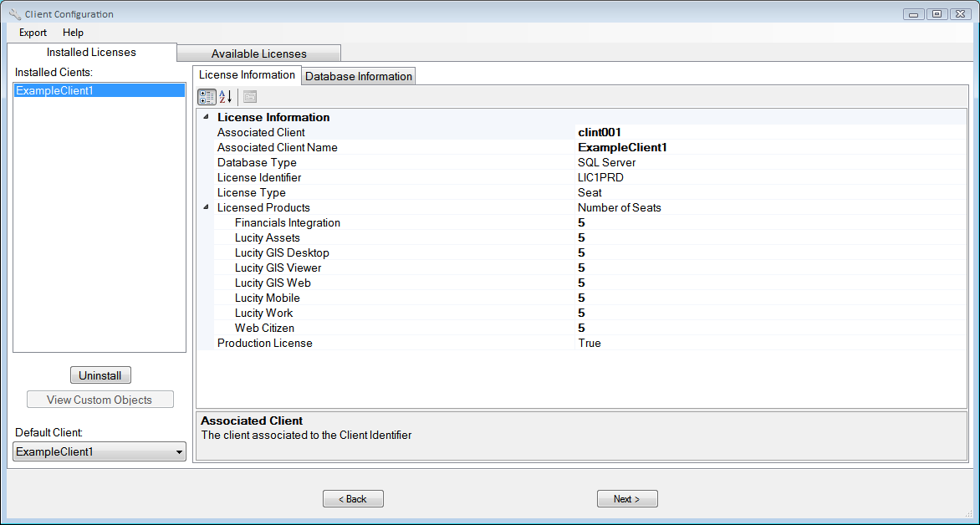The height and width of the screenshot is (525, 980).
Task: Sort properties alphabetically with A-Z icon
Action: [226, 97]
